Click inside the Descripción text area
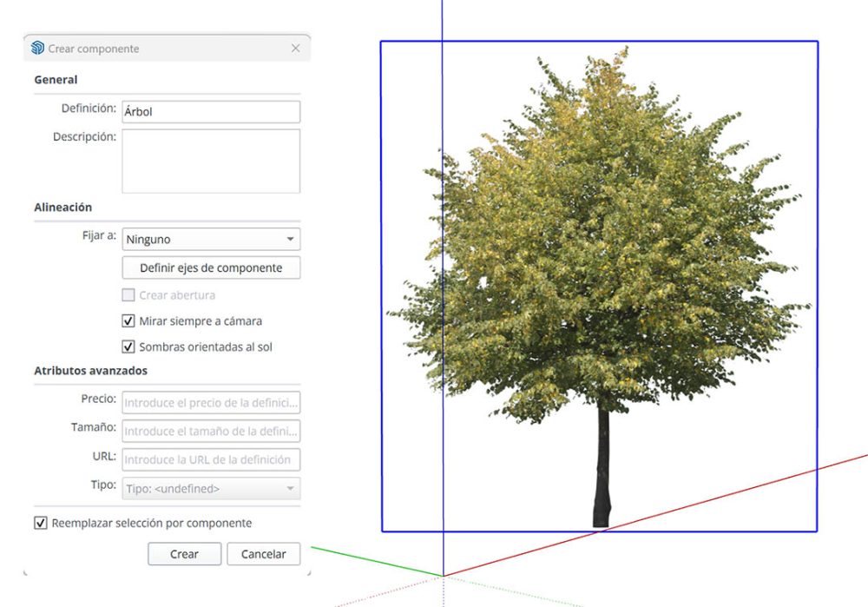 [x=211, y=161]
